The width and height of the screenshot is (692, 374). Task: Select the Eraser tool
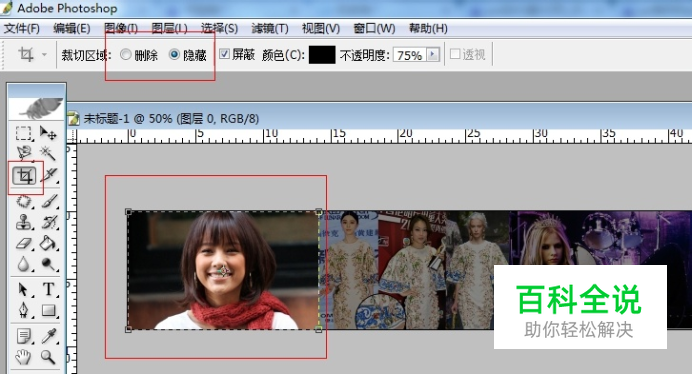pyautogui.click(x=23, y=243)
